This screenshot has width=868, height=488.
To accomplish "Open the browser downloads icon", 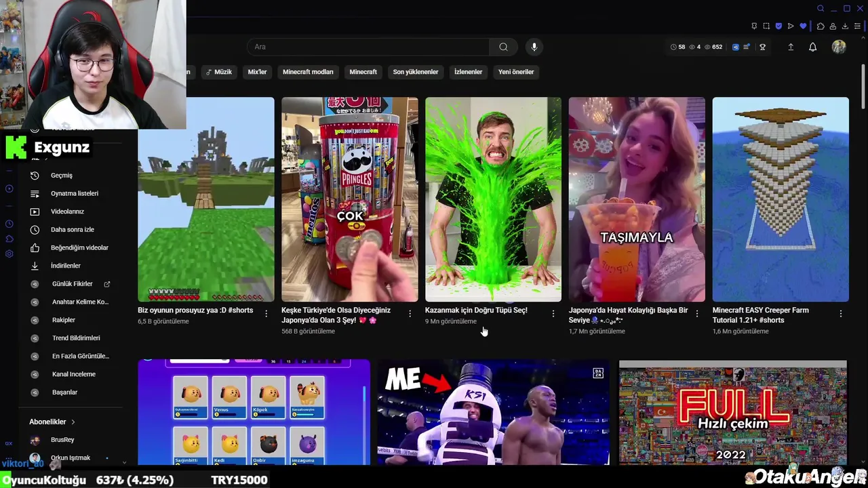I will pos(846,26).
